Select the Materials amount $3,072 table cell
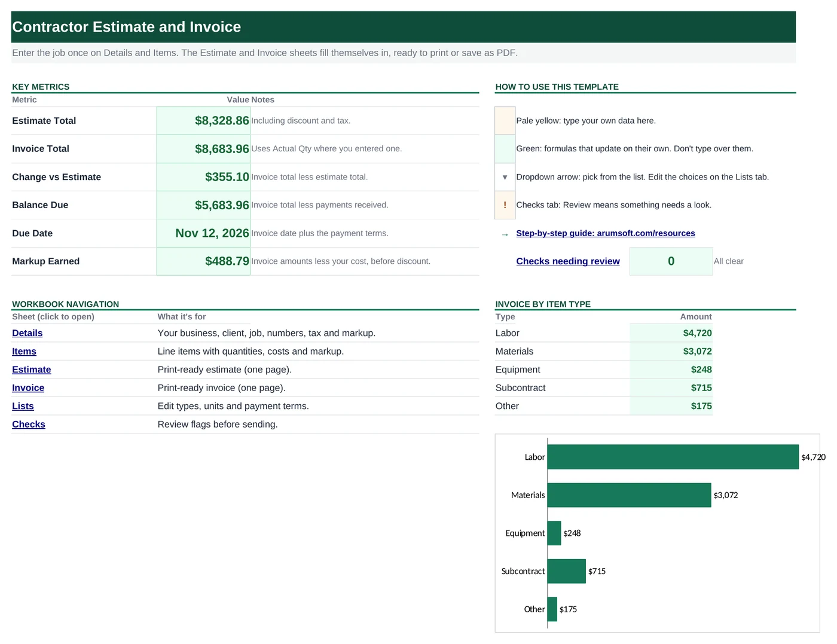 coord(671,352)
